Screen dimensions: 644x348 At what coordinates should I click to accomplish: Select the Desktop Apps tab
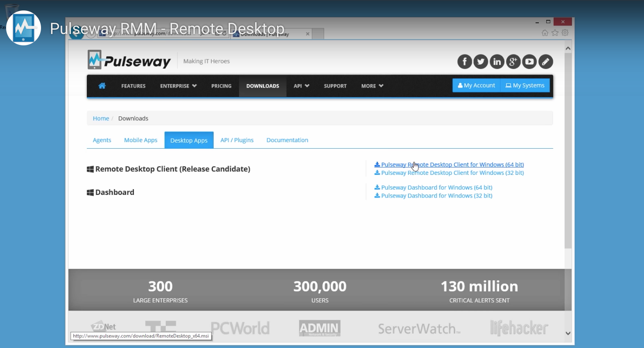point(189,140)
